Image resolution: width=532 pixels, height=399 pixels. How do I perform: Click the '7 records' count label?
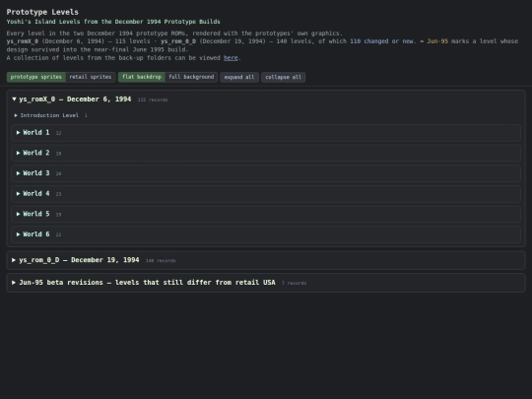[x=294, y=283]
